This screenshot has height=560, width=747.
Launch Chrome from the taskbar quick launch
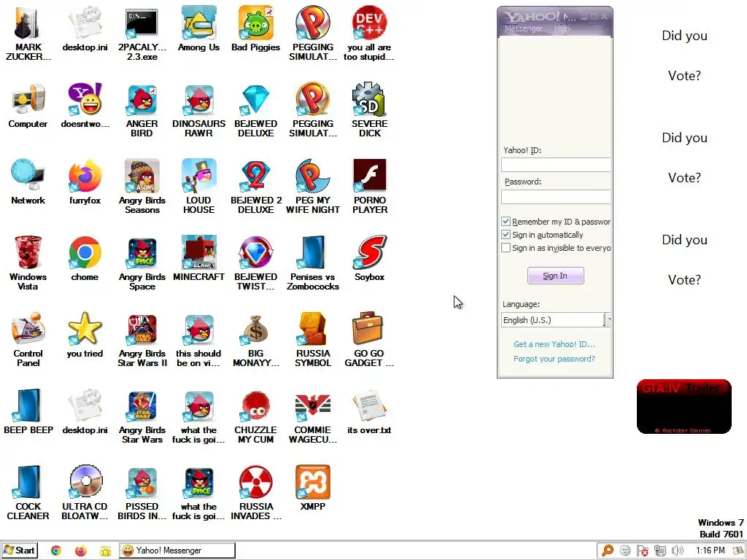point(56,551)
